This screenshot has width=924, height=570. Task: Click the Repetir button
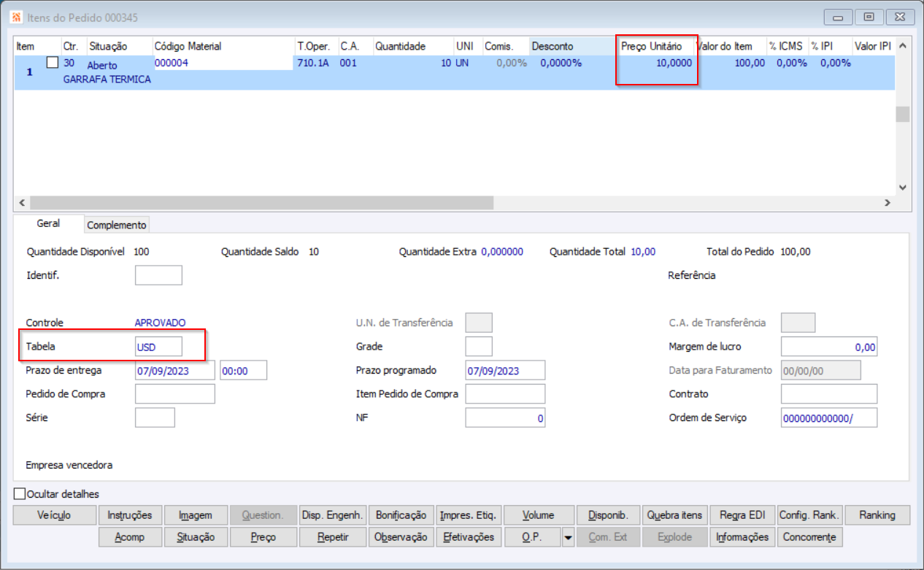coord(332,537)
